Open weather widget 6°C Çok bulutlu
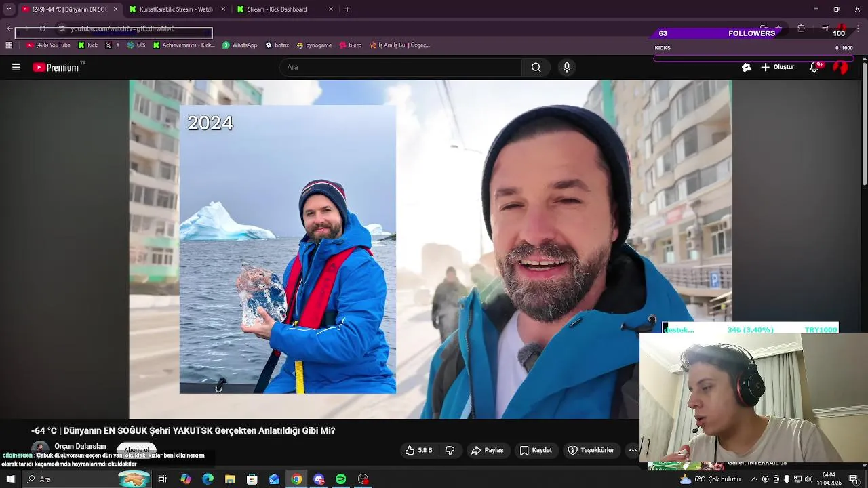This screenshot has height=488, width=868. (x=711, y=479)
